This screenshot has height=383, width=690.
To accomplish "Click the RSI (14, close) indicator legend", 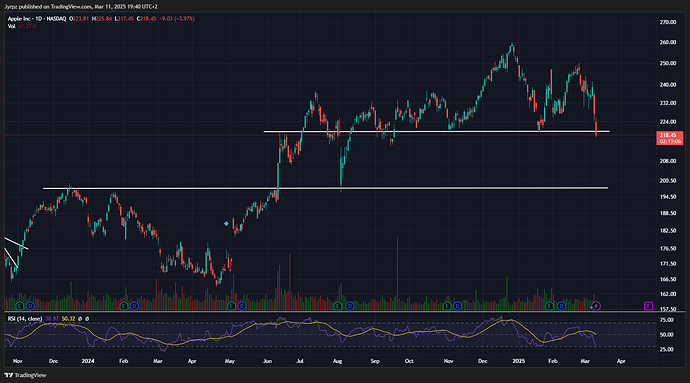I will point(25,318).
